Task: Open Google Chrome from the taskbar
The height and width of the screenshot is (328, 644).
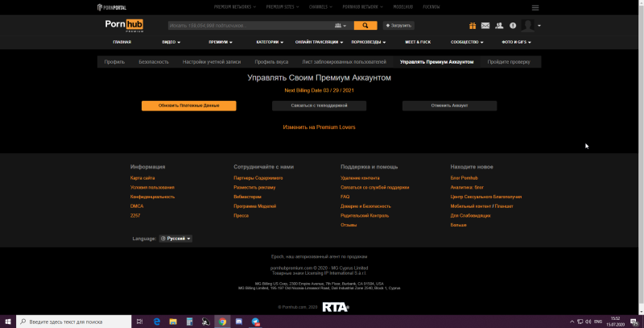Action: tap(221, 321)
